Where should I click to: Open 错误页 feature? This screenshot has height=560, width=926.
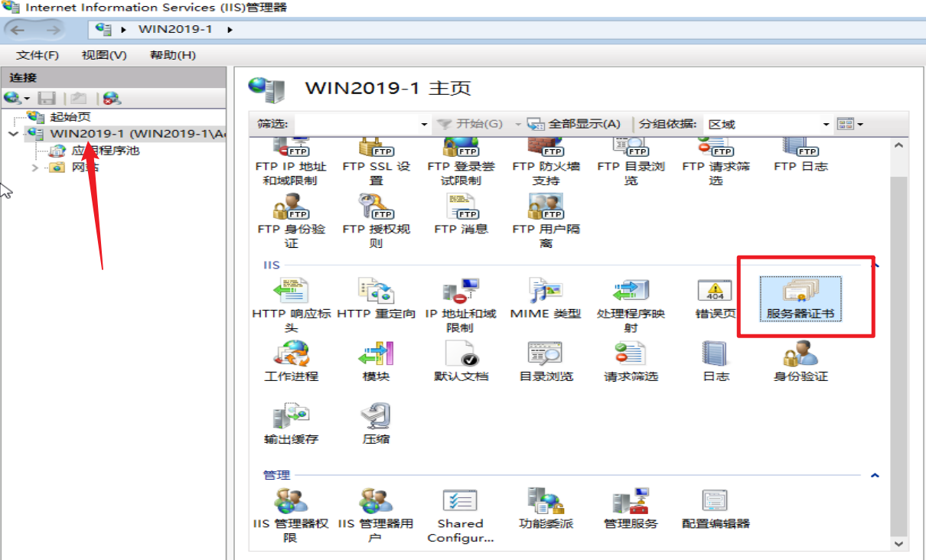coord(716,299)
